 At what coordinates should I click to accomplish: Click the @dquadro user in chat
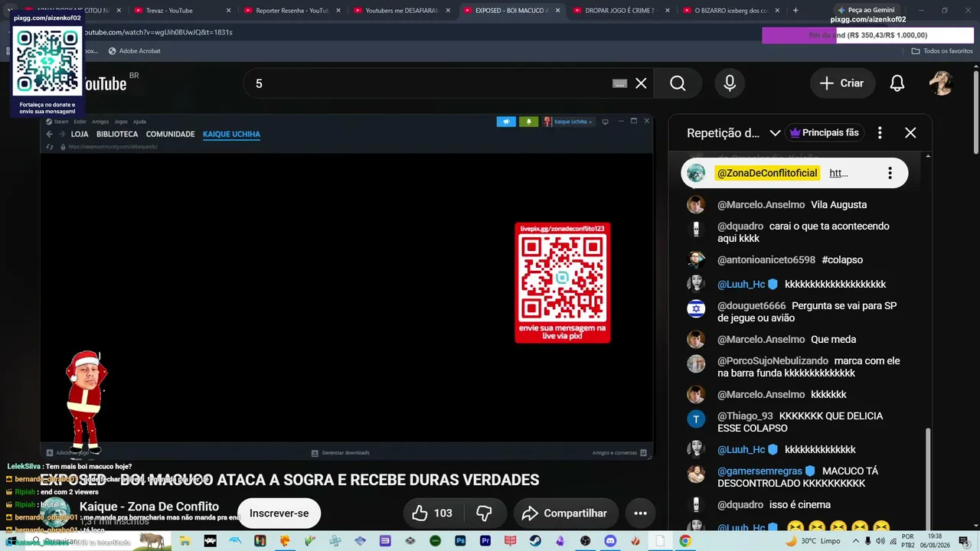[740, 226]
